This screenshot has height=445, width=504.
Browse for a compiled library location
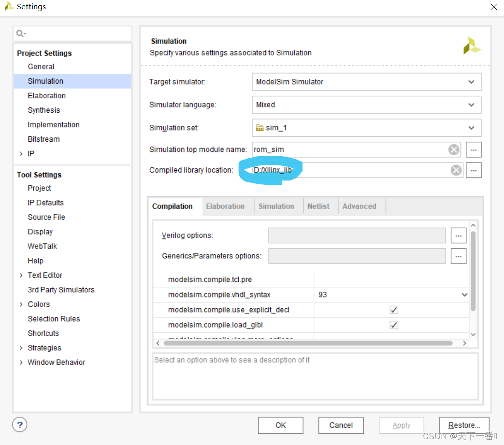coord(474,170)
